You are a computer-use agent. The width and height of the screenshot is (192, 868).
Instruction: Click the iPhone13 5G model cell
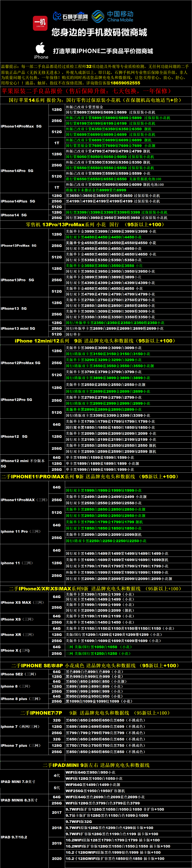coord(24,308)
